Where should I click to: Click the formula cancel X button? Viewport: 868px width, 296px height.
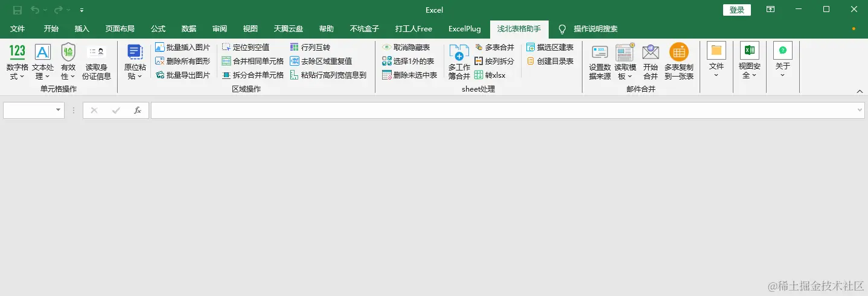pyautogui.click(x=94, y=110)
